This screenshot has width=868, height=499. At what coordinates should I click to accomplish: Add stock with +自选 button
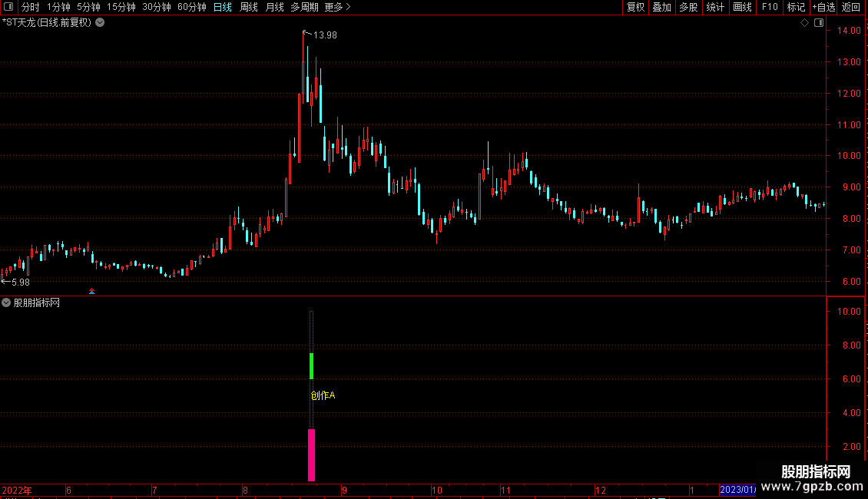pos(823,7)
